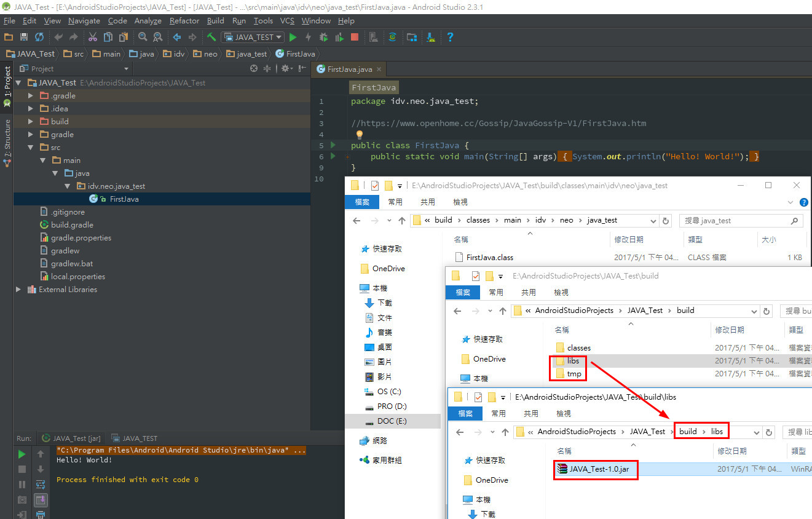This screenshot has height=519, width=812.
Task: Open the 1: Project side tool tab
Action: (7, 87)
